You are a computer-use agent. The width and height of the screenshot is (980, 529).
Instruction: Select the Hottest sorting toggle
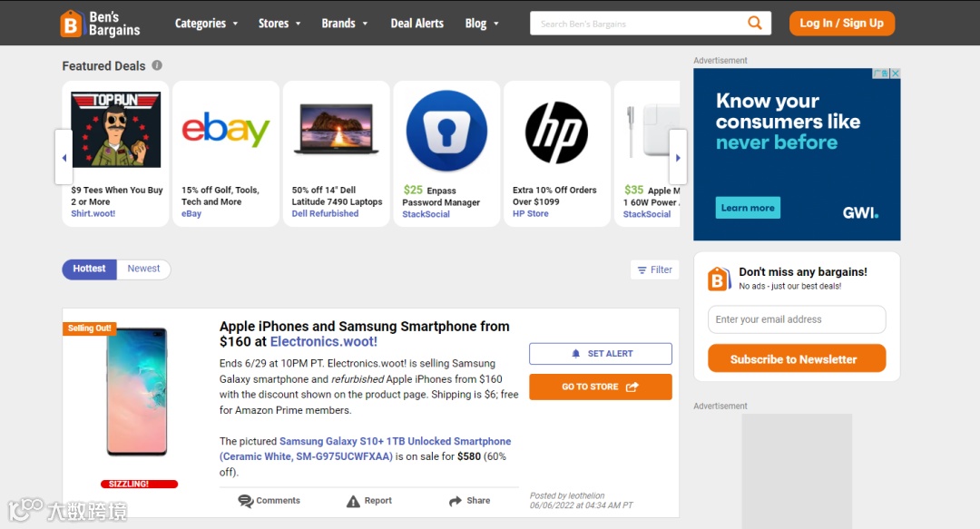point(89,269)
